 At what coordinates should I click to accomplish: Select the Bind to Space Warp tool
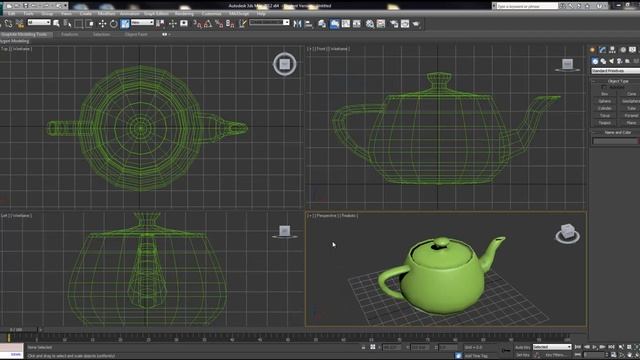[19, 24]
